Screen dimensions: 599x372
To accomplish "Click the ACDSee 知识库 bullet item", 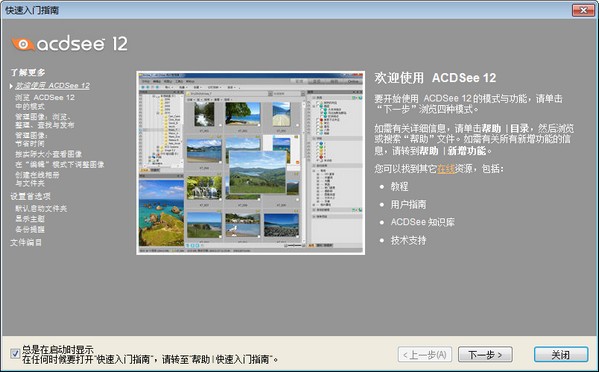I will (x=423, y=222).
